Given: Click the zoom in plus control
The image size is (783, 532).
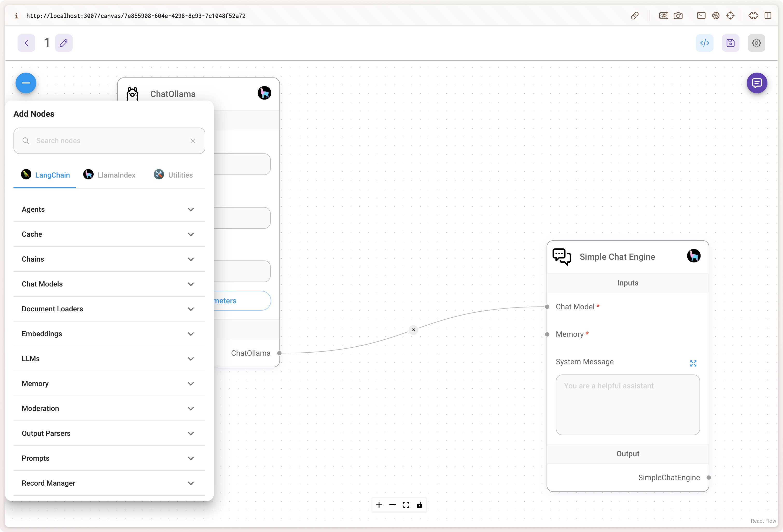Looking at the screenshot, I should pyautogui.click(x=379, y=505).
